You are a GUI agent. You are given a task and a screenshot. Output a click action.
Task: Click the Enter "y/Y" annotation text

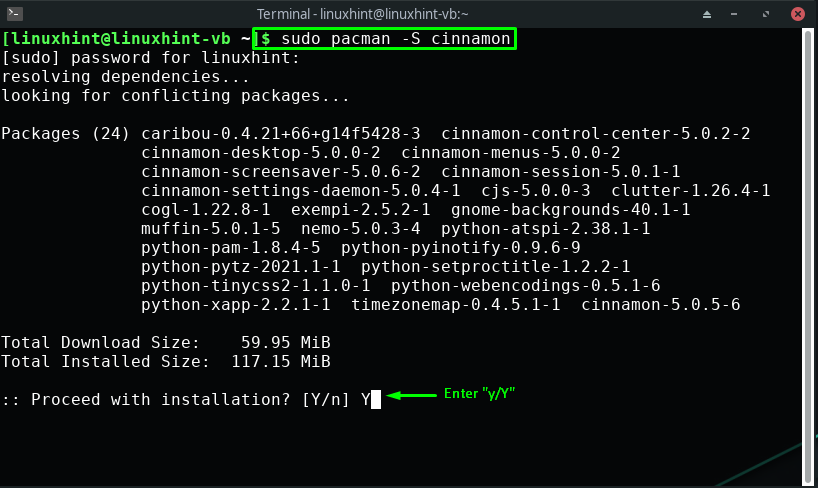tap(479, 394)
